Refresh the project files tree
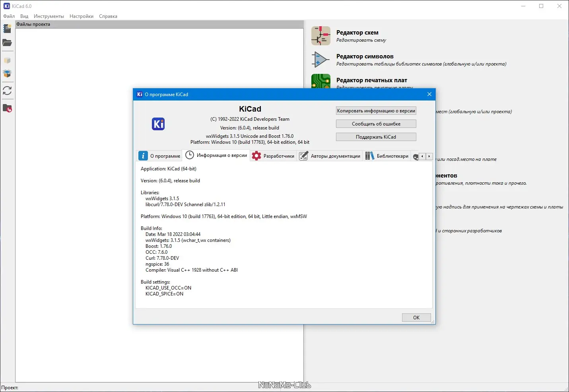The height and width of the screenshot is (392, 569). [7, 91]
